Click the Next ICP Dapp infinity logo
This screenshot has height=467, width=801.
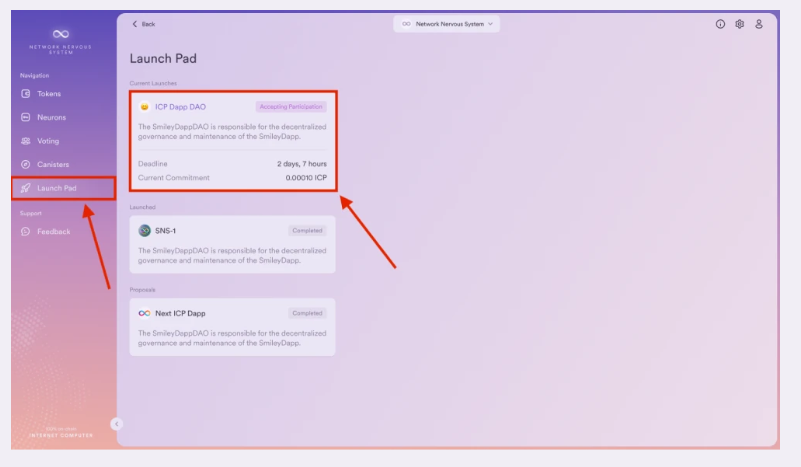pyautogui.click(x=145, y=313)
